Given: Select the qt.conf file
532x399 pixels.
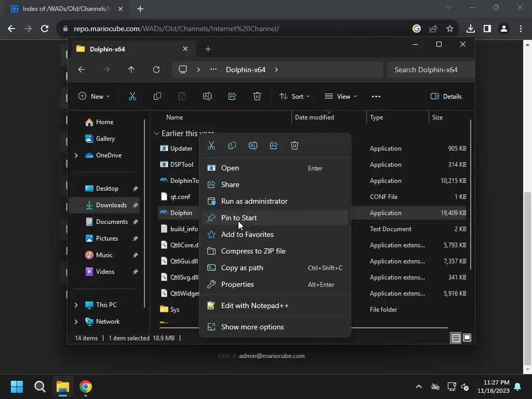Looking at the screenshot, I should click(x=180, y=197).
